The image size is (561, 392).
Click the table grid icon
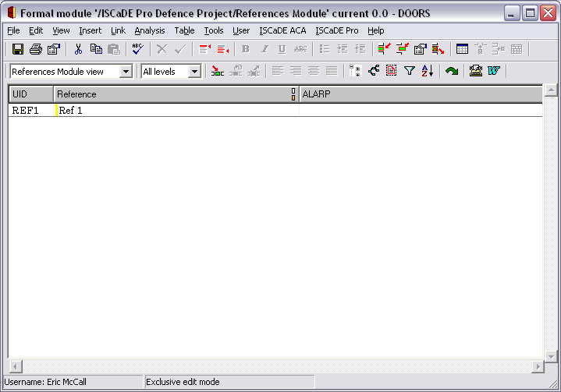coord(462,49)
